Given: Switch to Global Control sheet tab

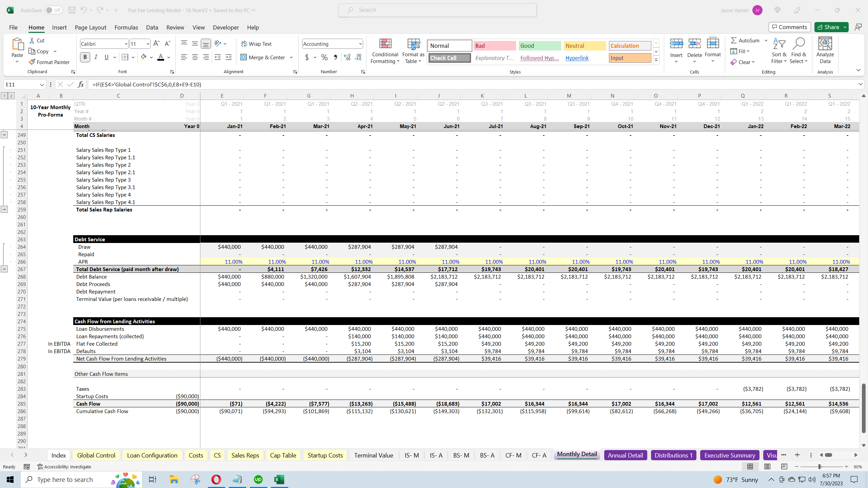Looking at the screenshot, I should tap(96, 455).
